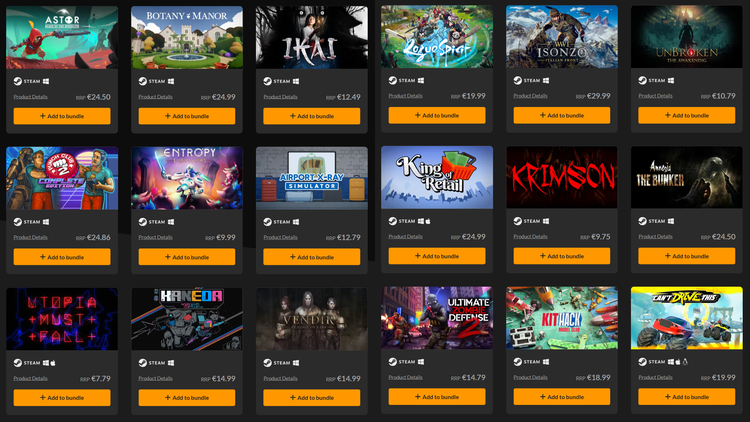Open Product Details for Kaneda card
Image resolution: width=750 pixels, height=422 pixels.
click(x=155, y=378)
